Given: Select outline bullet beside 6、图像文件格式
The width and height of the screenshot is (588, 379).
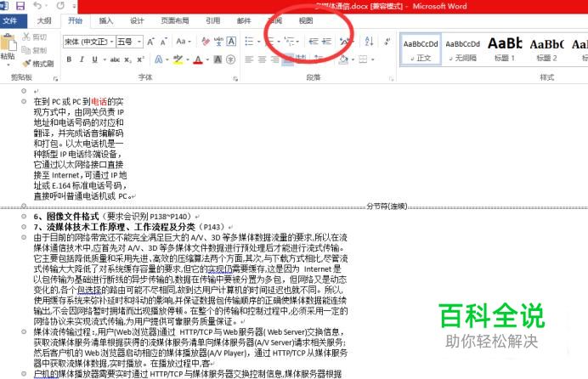Looking at the screenshot, I should tap(24, 217).
